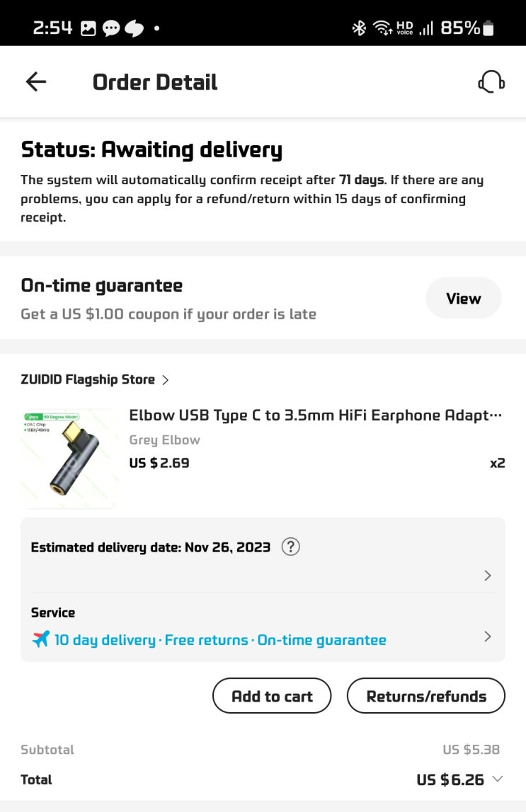This screenshot has height=812, width=526.
Task: Expand the Service details chevron
Action: 487,636
